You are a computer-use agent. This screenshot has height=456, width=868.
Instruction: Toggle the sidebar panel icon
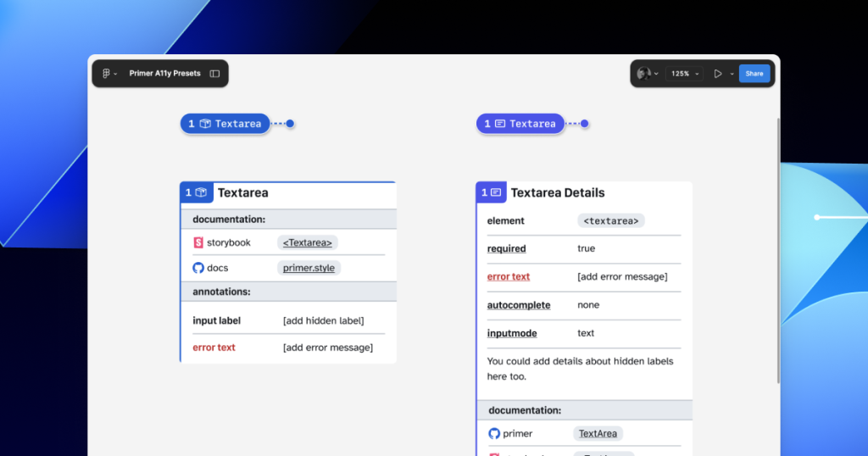point(214,74)
